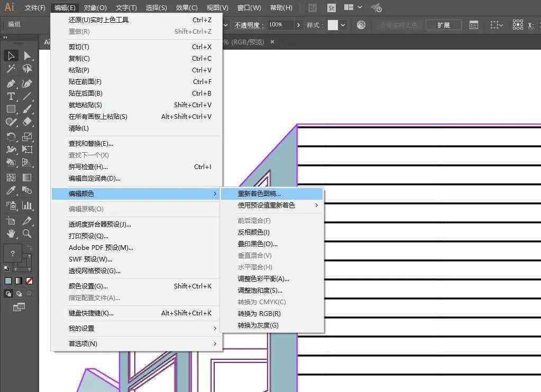Open the style dropdown arrow

343,25
